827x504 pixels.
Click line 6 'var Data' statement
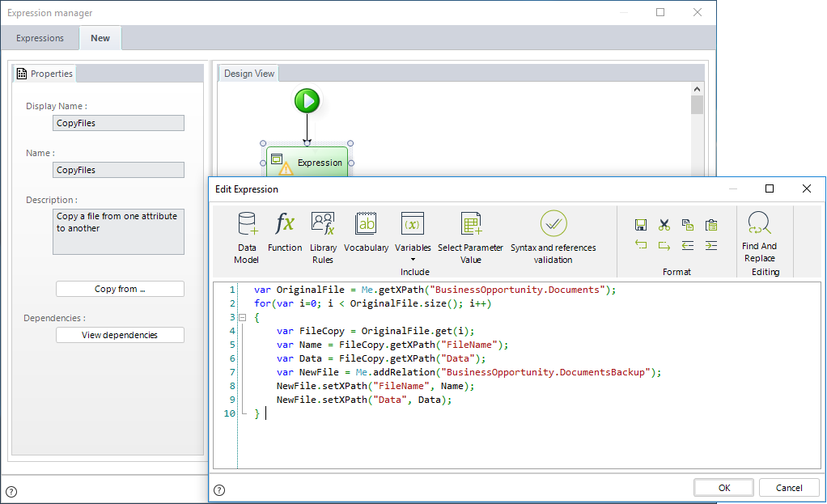tap(381, 358)
